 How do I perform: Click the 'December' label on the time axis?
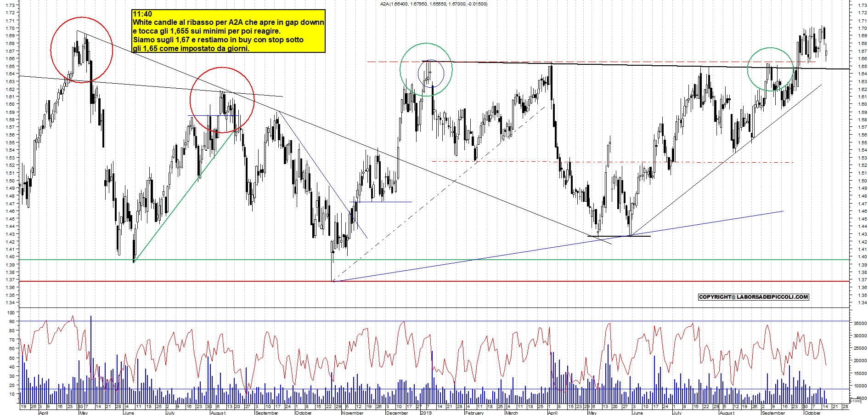point(397,413)
